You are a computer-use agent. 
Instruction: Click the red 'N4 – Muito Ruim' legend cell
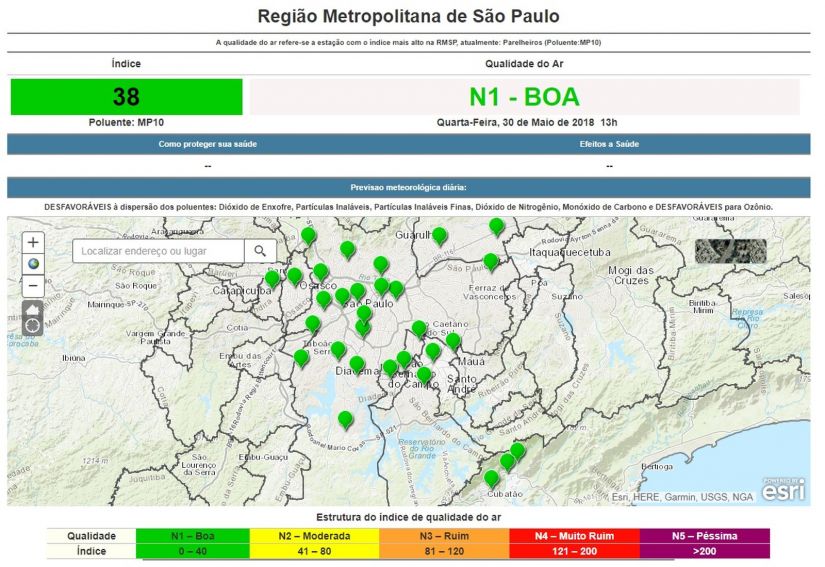(x=575, y=536)
